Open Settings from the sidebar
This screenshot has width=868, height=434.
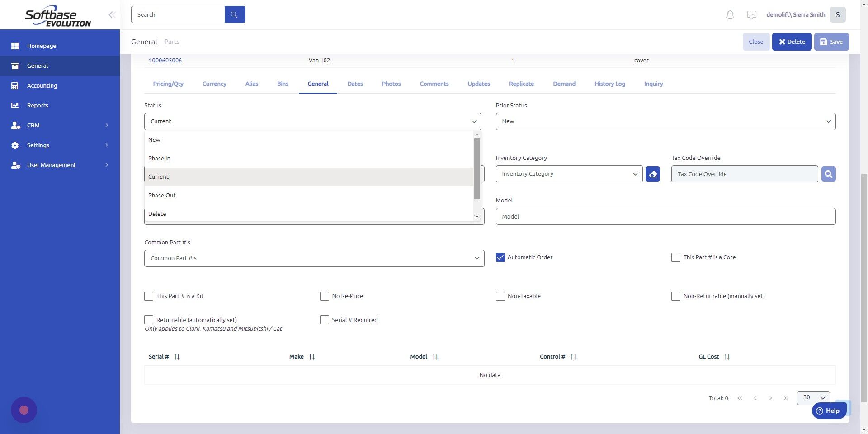coord(38,145)
